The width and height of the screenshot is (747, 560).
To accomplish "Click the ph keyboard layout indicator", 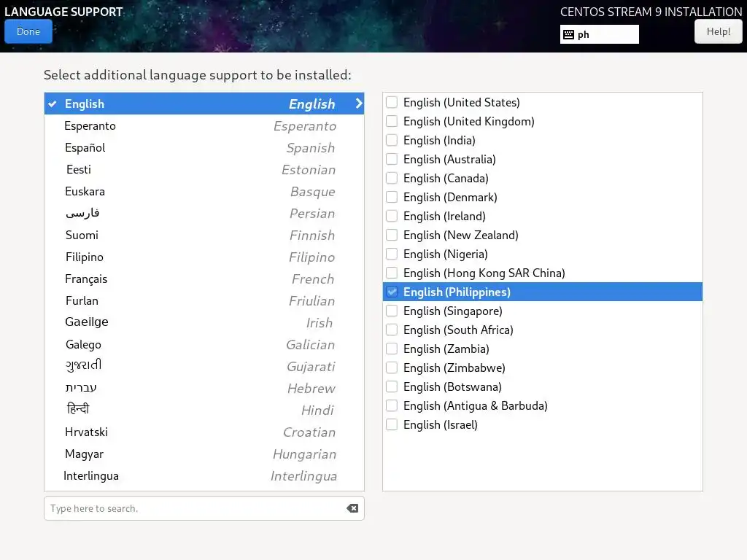I will pos(600,34).
